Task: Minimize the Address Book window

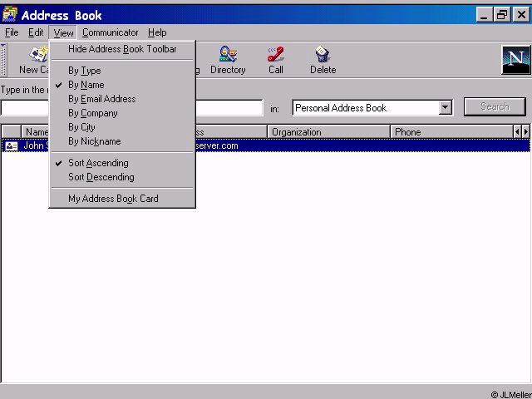Action: point(484,15)
